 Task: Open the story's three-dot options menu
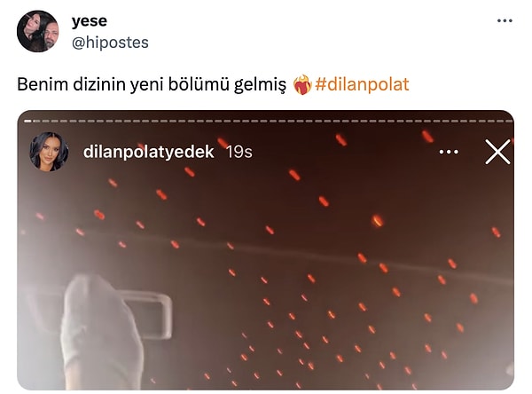449,152
